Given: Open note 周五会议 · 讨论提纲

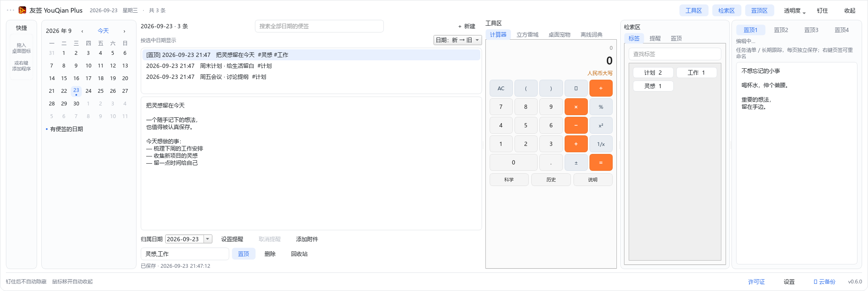Looking at the screenshot, I should tap(311, 77).
